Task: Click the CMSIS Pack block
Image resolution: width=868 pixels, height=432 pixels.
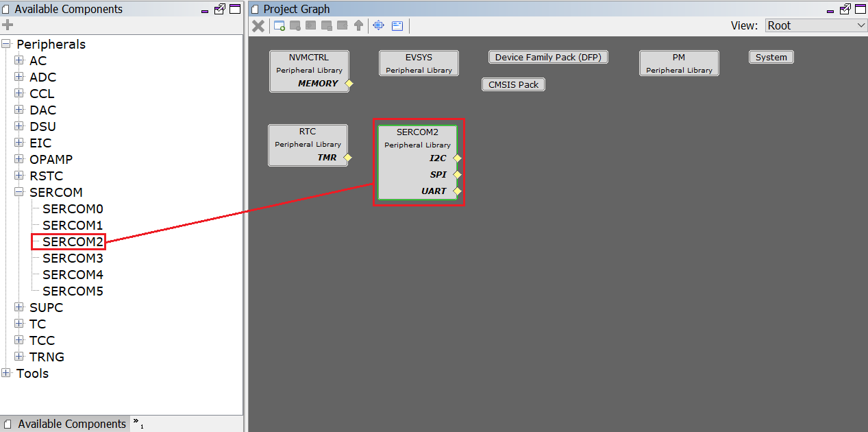Action: tap(513, 85)
